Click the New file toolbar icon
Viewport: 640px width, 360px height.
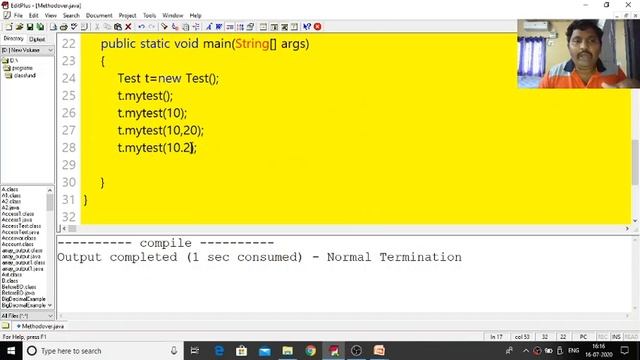[x=9, y=27]
